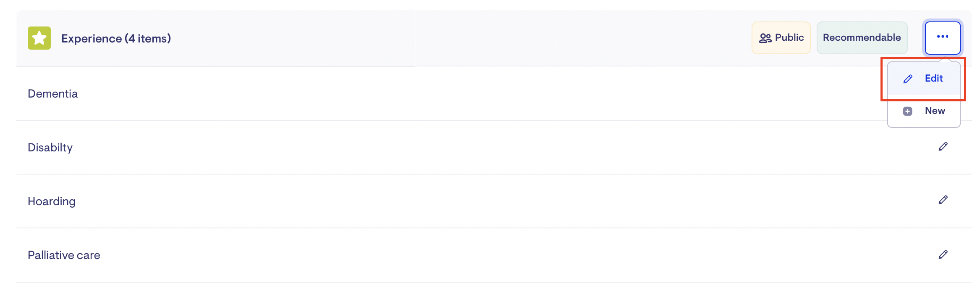Select the Dementia experience item
Screen dimensions: 980x291
(53, 94)
